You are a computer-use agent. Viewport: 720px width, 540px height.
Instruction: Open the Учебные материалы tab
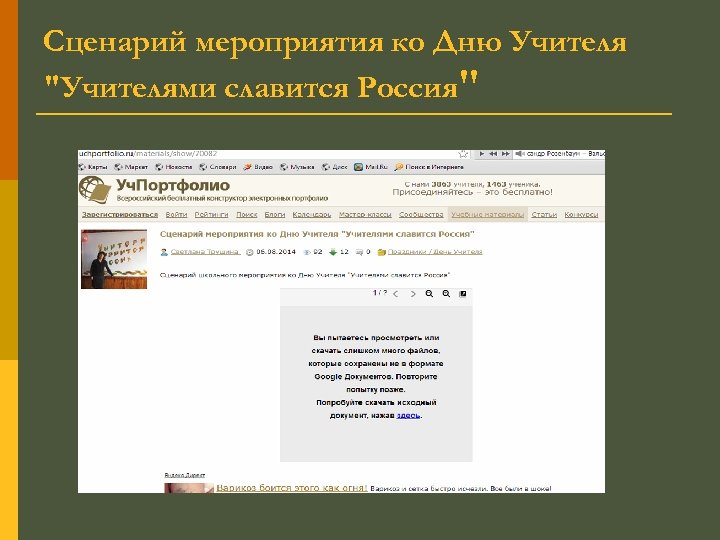488,214
